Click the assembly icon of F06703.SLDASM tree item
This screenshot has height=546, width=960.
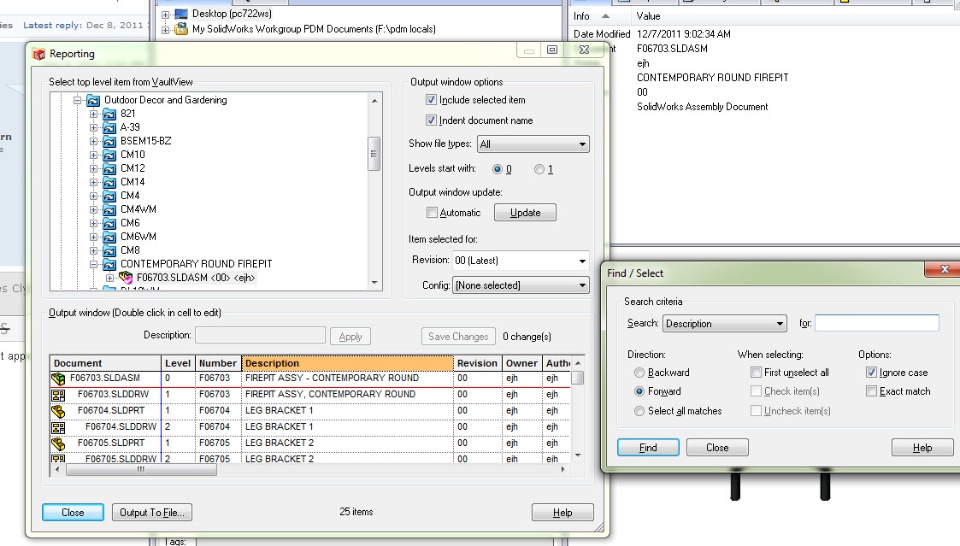pyautogui.click(x=126, y=278)
